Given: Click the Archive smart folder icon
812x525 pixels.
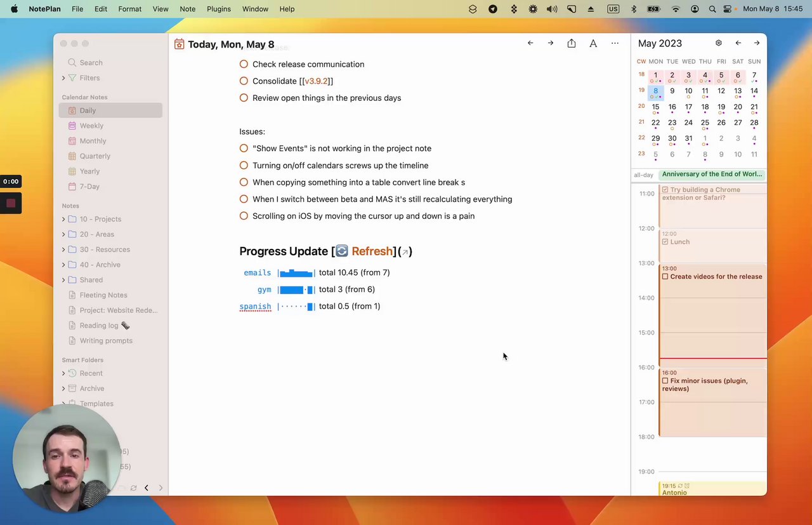Looking at the screenshot, I should pos(72,389).
